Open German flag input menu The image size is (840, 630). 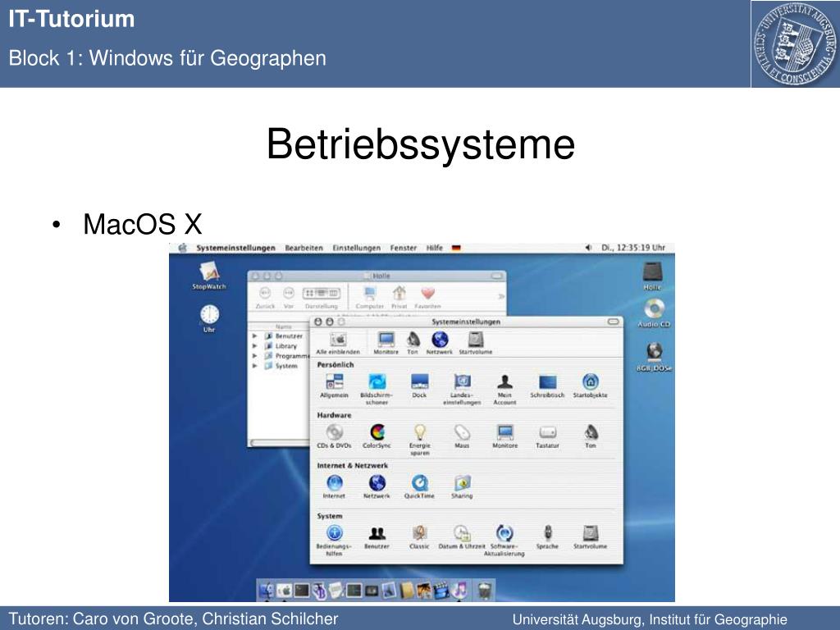[456, 248]
